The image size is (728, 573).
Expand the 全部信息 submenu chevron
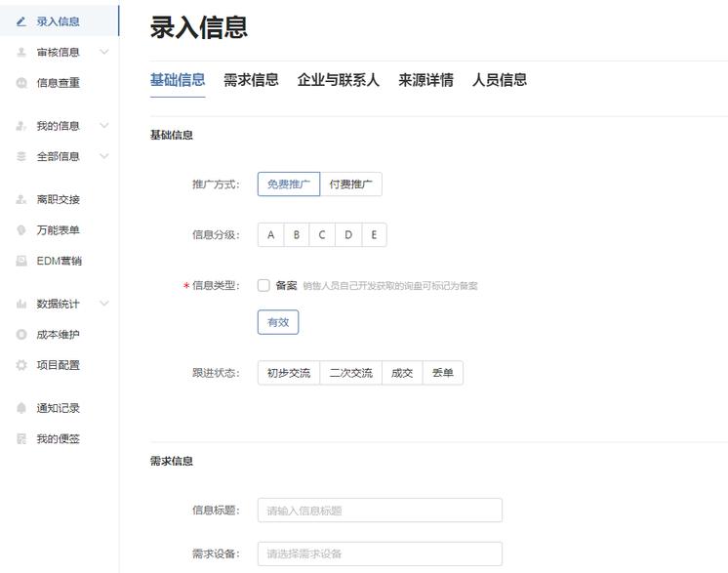pos(104,156)
